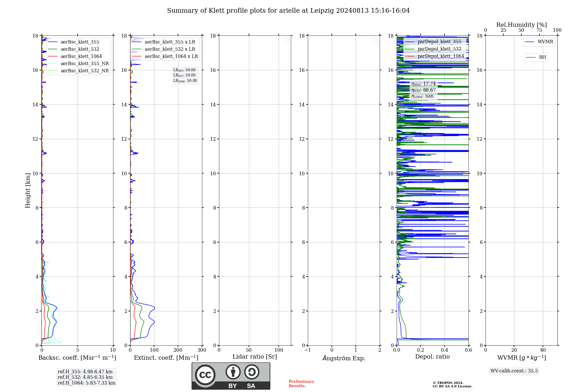577x392 pixels.
Task: Click the empty legend box in Ångström plot
Action: [376, 40]
